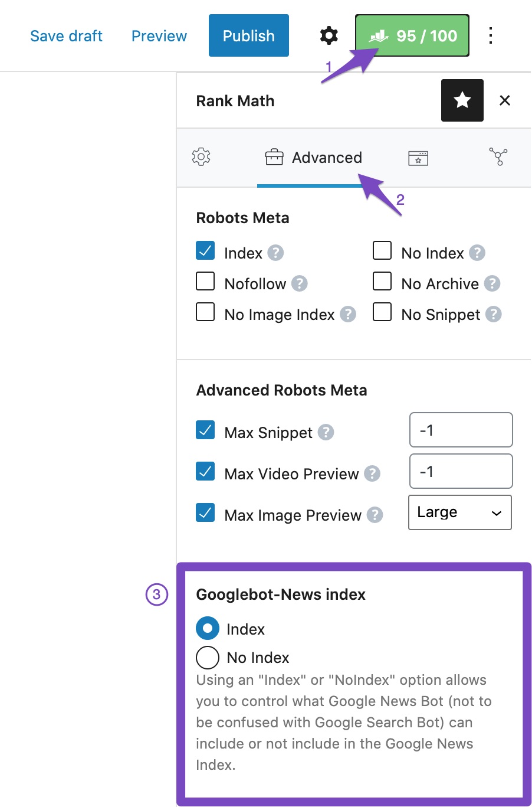Uncheck the Index robots meta checkbox
This screenshot has width=532, height=807.
[205, 251]
